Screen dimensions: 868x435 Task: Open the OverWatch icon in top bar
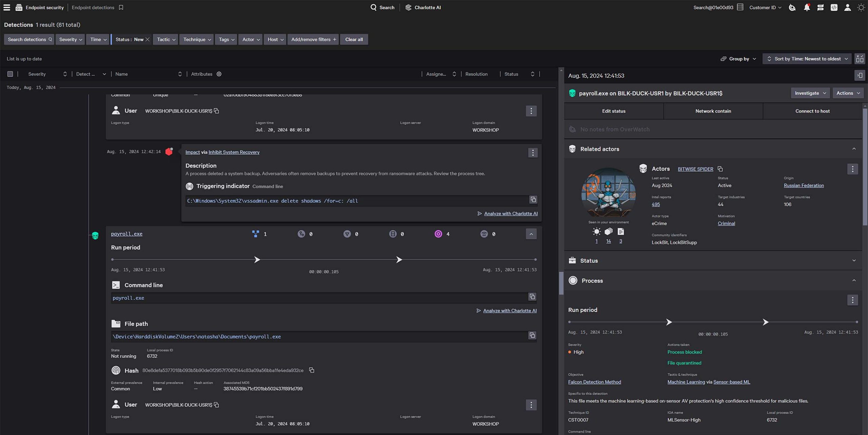pos(792,7)
